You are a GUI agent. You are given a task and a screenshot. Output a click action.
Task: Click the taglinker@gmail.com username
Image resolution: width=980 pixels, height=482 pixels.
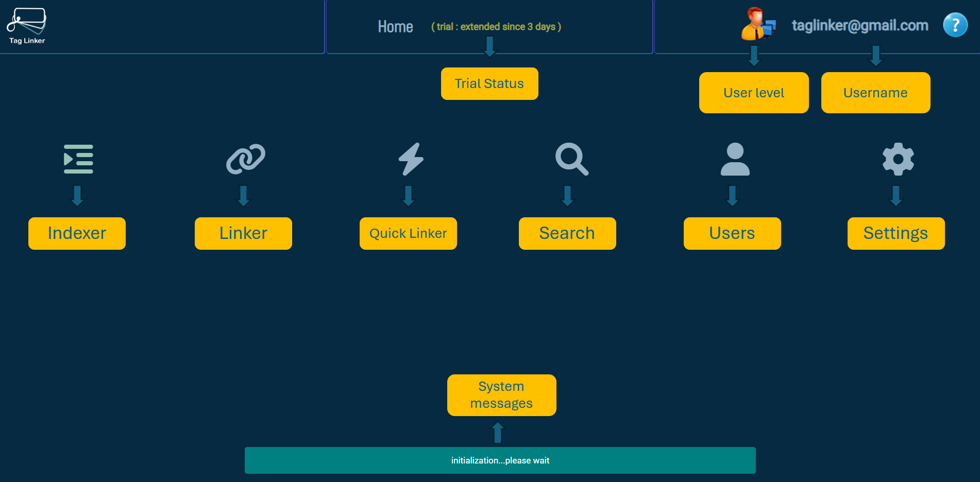(859, 25)
